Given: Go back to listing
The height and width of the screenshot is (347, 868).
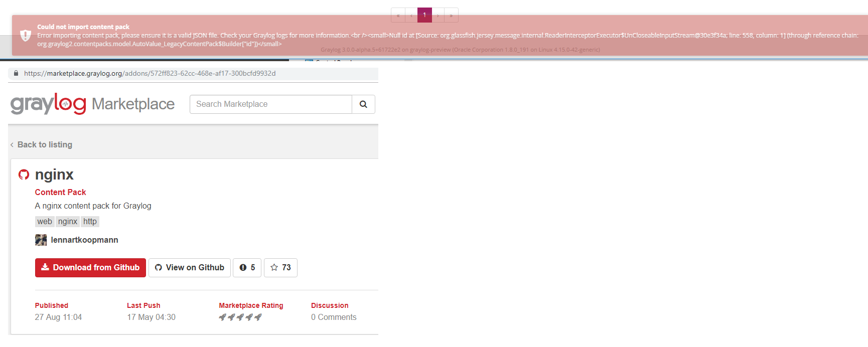Looking at the screenshot, I should point(41,144).
